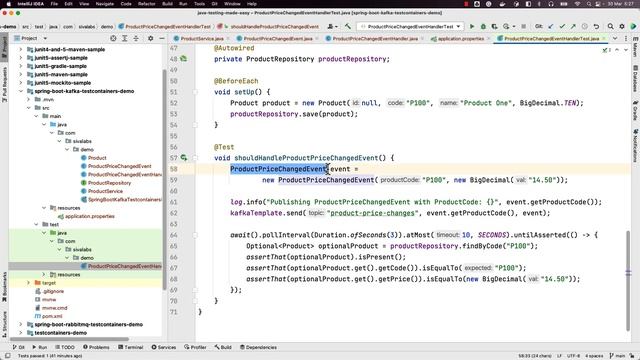Toggle the Gradle side tool window
640x360 pixels.
coord(635,110)
